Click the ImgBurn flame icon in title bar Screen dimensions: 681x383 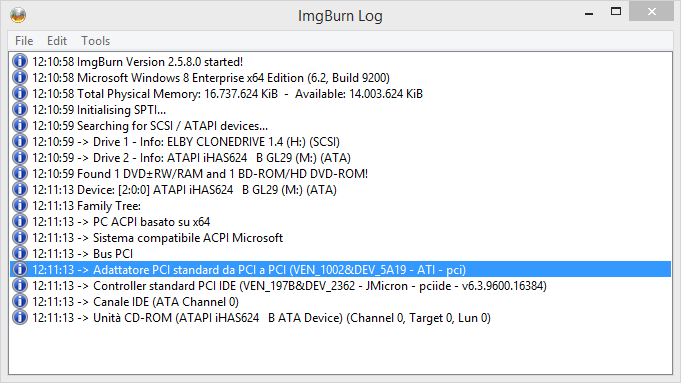coord(18,15)
